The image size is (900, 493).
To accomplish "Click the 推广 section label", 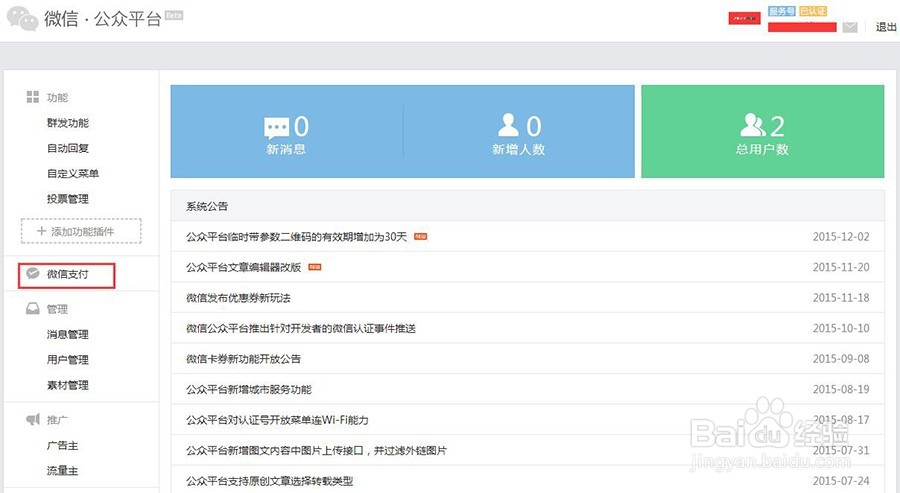I will pos(57,420).
